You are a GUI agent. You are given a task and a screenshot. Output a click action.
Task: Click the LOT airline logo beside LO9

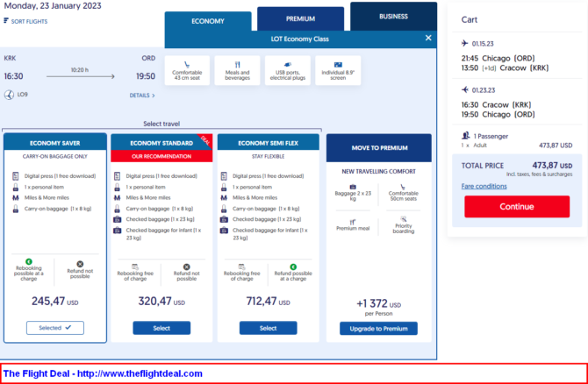click(9, 95)
